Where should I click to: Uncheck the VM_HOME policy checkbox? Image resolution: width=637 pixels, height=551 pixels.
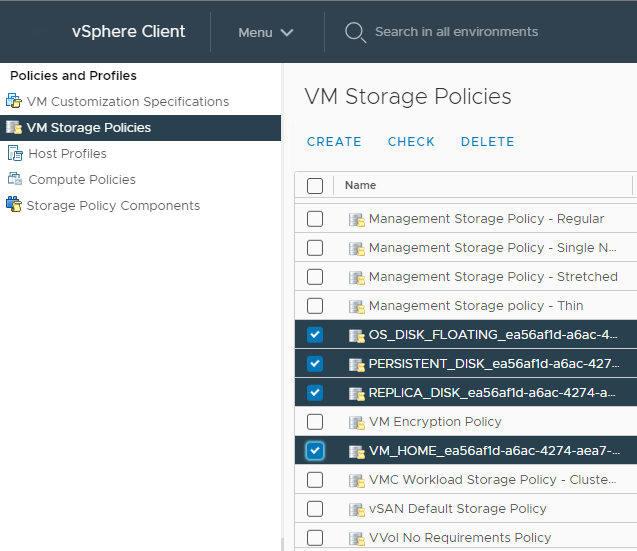(x=315, y=451)
